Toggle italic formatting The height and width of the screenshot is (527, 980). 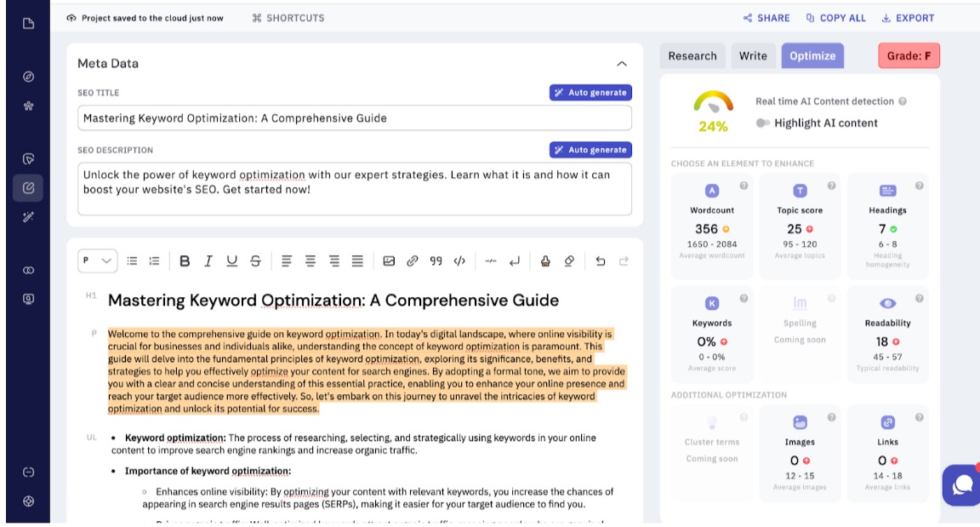coord(208,262)
